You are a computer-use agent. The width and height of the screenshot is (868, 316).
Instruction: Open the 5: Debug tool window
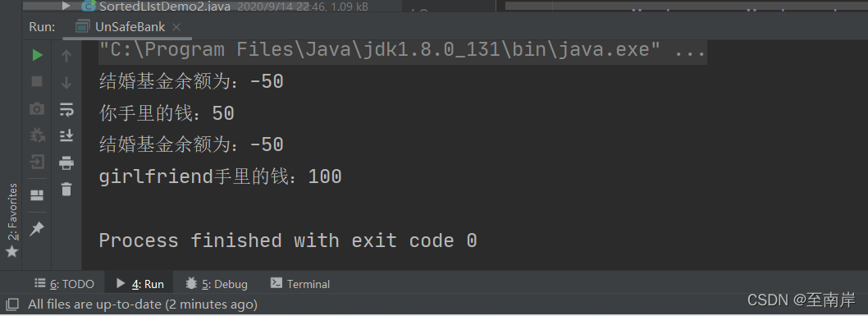(x=217, y=284)
